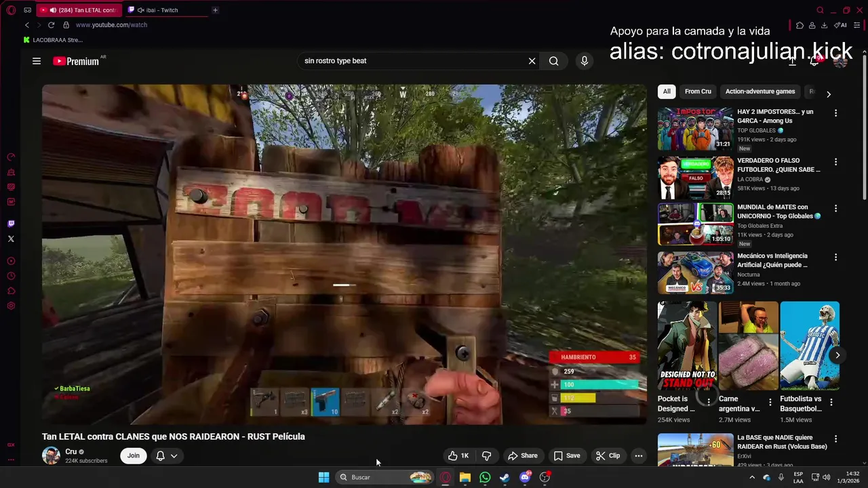Viewport: 868px width, 488px height.
Task: Open options for La BASE que NADIE video
Action: [835, 439]
